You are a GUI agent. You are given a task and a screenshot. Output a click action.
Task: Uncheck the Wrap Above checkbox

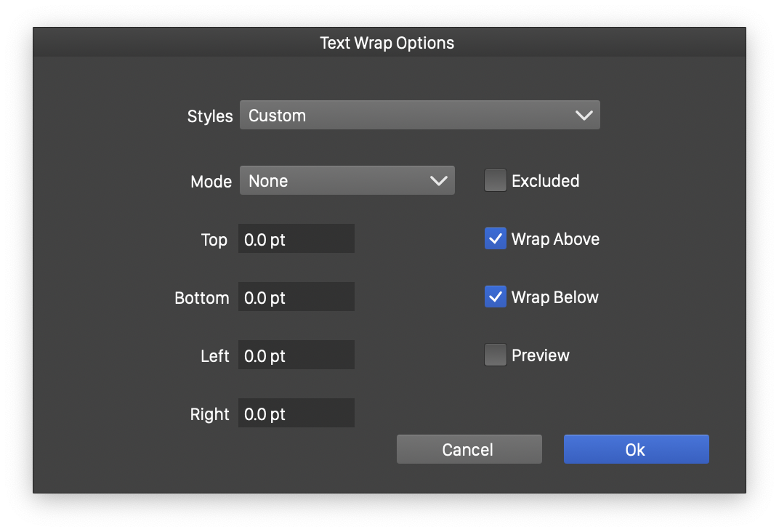tap(496, 239)
